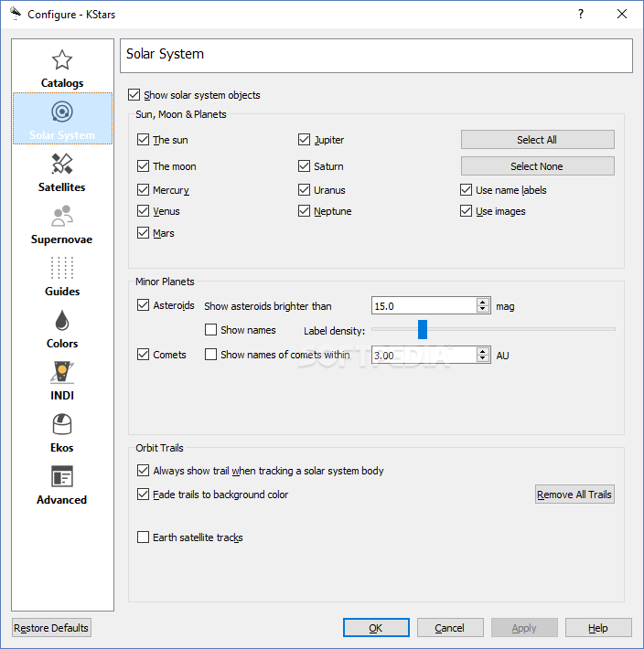Increase asteroid magnitude with up arrow
Image resolution: width=644 pixels, height=649 pixels.
[482, 302]
